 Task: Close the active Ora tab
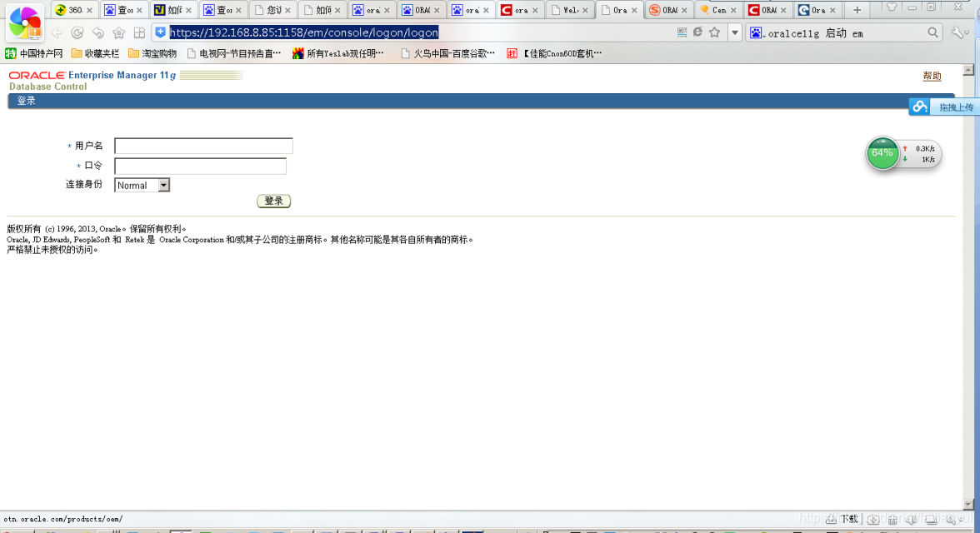click(x=633, y=10)
